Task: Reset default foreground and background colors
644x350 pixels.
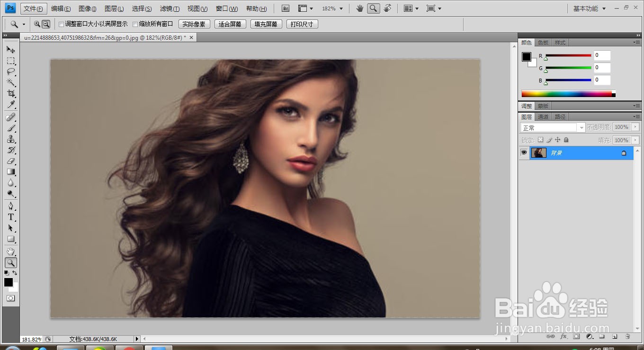Action: pos(7,273)
